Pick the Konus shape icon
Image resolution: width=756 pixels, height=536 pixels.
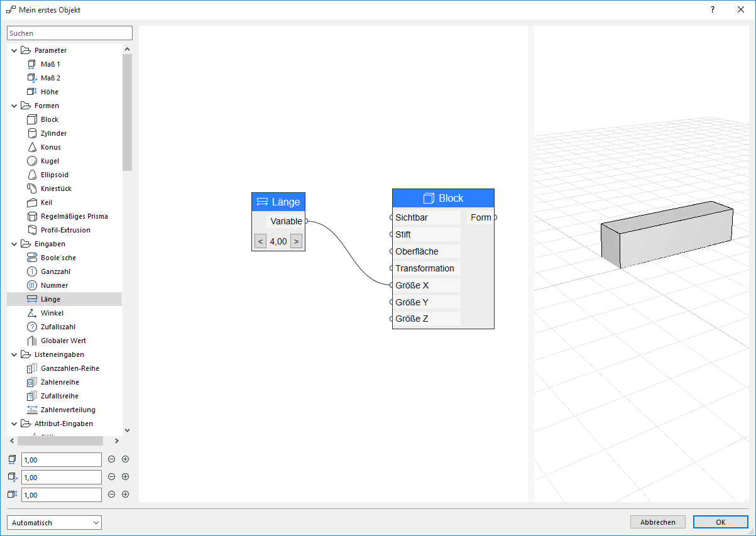coord(33,147)
